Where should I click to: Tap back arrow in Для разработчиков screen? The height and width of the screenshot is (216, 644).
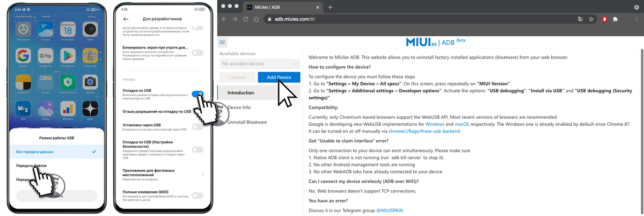(126, 19)
